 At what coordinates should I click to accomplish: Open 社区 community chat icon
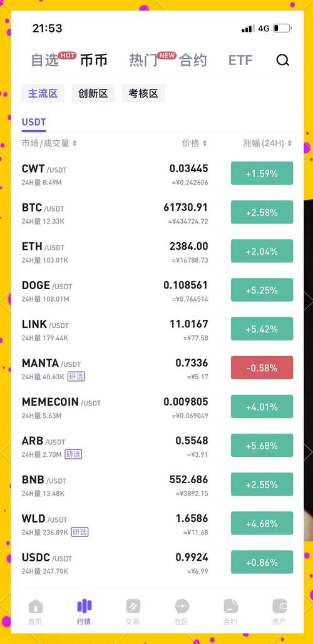click(182, 606)
